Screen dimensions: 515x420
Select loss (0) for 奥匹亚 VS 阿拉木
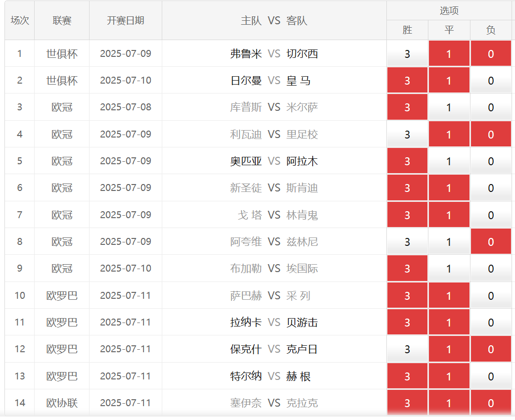point(491,161)
